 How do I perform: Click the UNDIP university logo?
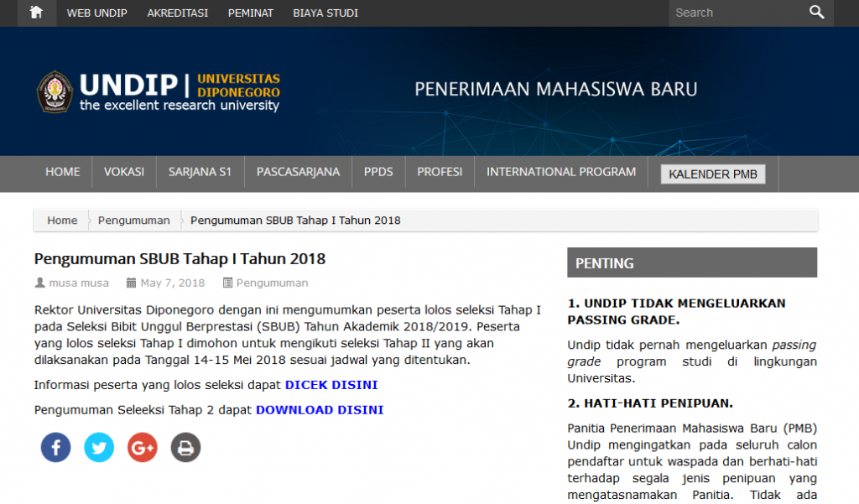(159, 91)
